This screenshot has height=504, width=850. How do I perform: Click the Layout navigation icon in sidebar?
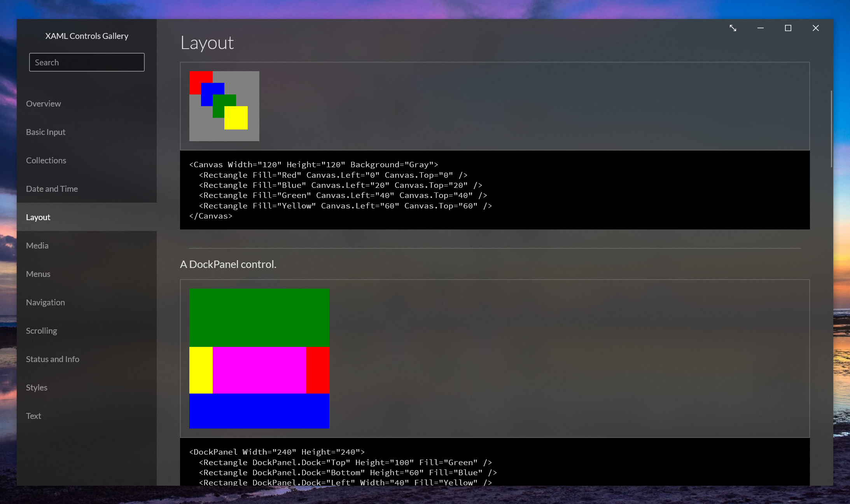pos(38,217)
